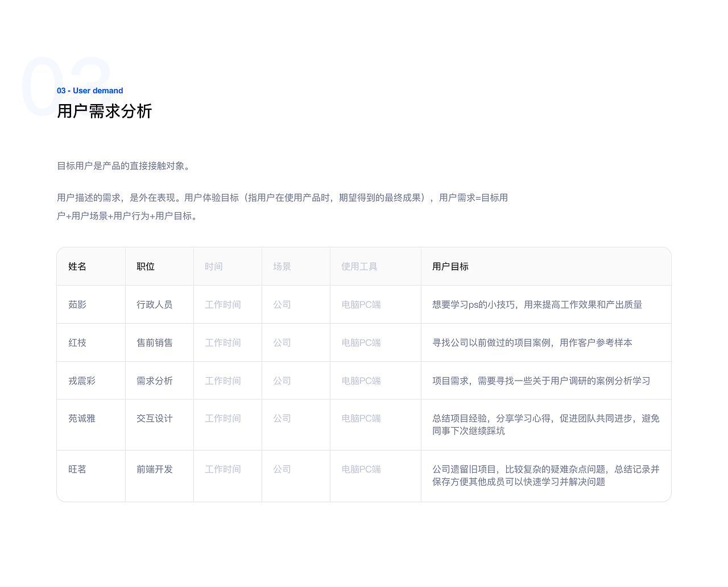Click 电脑PC端 in the 红枝 row
This screenshot has width=728, height=587.
click(361, 343)
